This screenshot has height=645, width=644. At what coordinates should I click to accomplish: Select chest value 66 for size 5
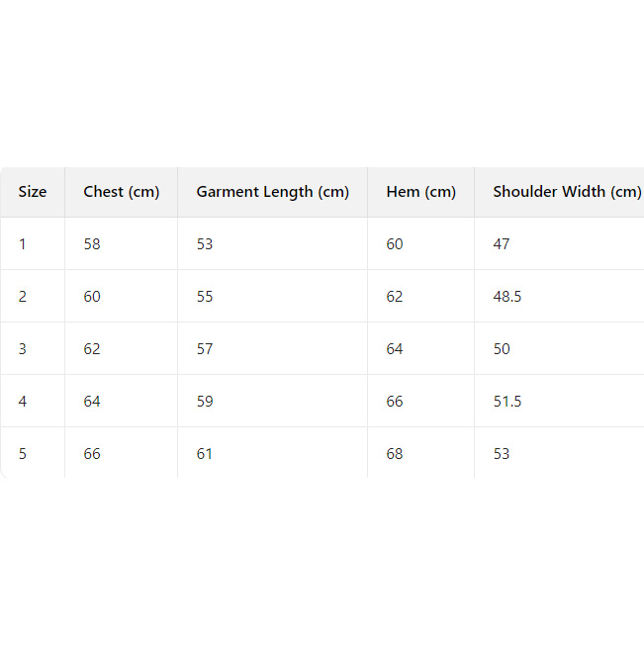pyautogui.click(x=92, y=454)
